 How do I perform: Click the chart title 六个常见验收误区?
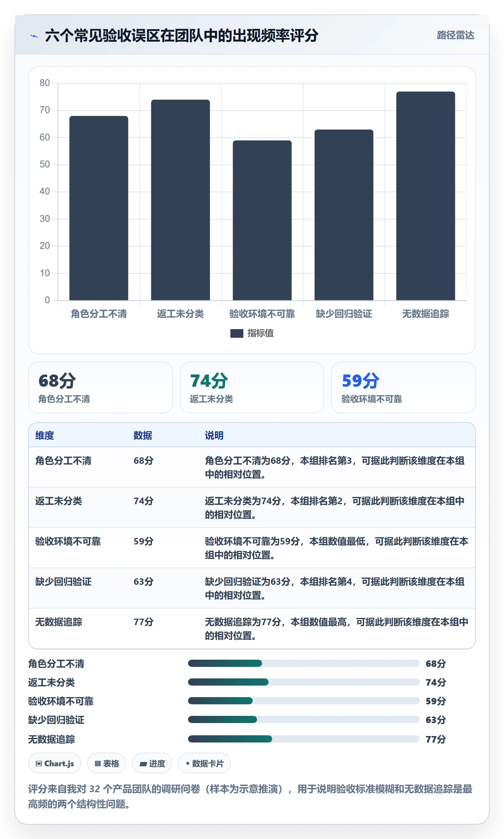click(181, 36)
